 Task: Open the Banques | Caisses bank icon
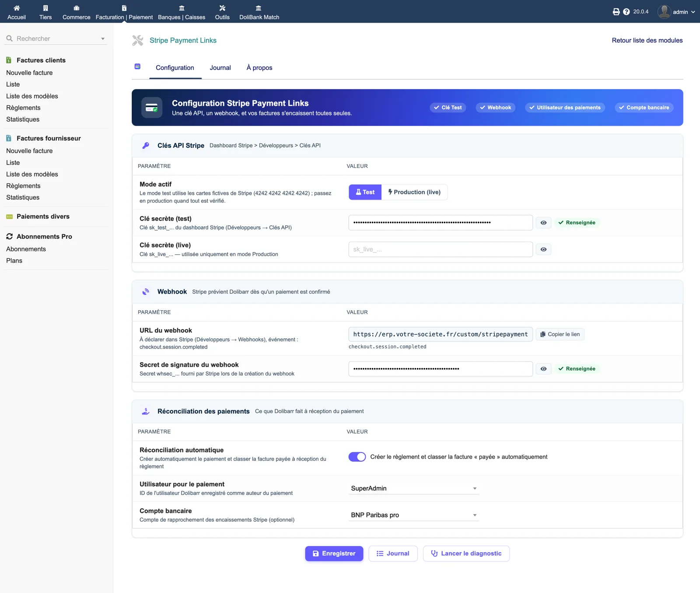point(182,8)
